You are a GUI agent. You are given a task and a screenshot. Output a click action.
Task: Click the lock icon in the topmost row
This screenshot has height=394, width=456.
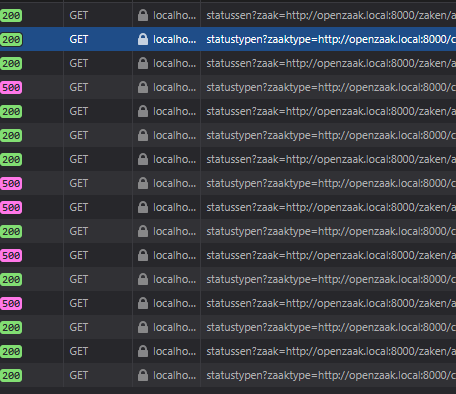pyautogui.click(x=143, y=15)
